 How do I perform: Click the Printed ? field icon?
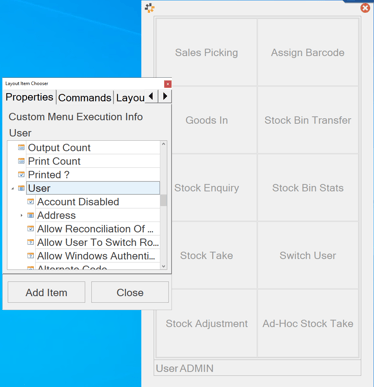tap(21, 175)
